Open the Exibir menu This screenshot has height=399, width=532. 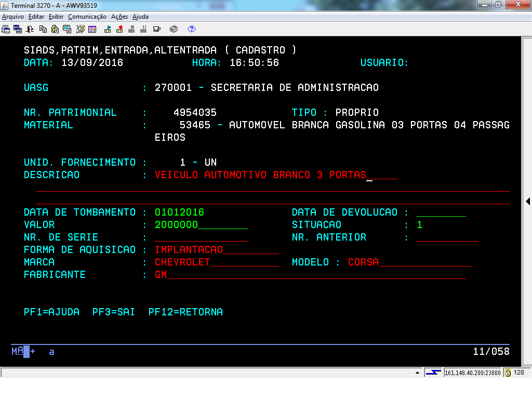point(56,17)
